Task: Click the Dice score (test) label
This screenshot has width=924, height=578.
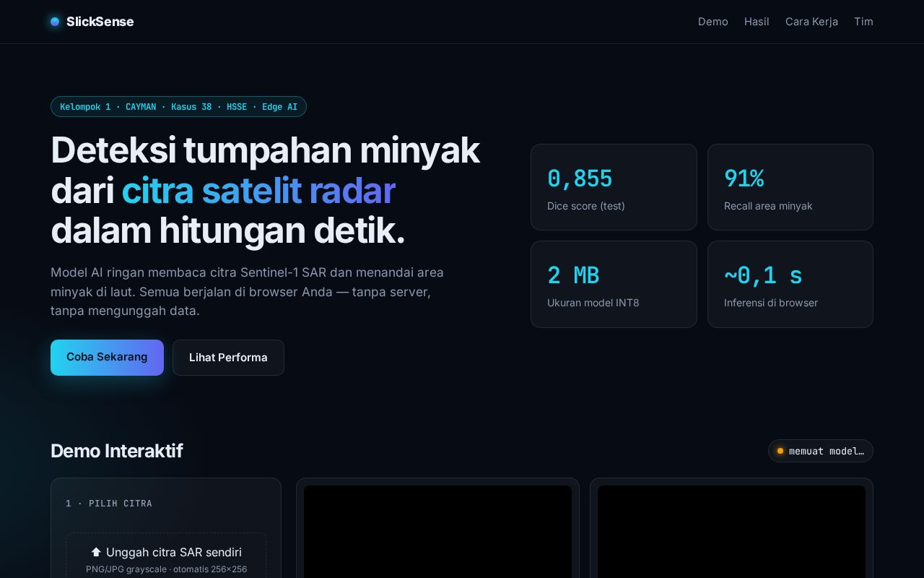Action: click(586, 206)
